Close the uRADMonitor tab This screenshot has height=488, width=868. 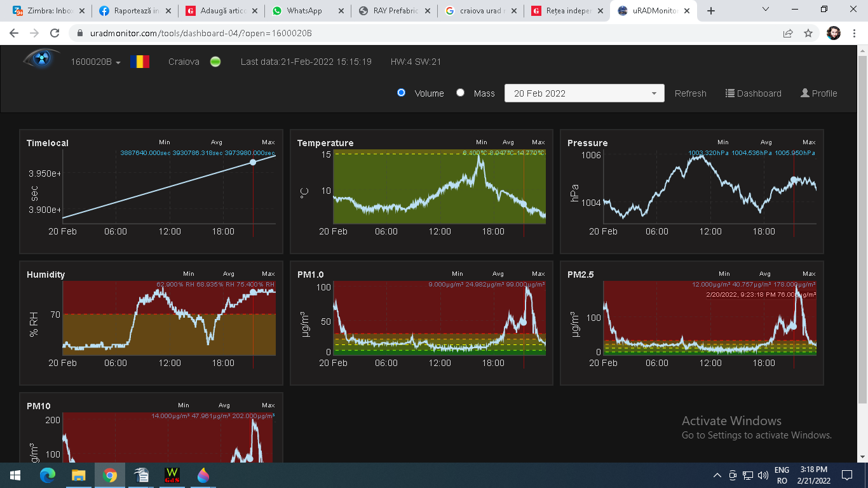686,11
